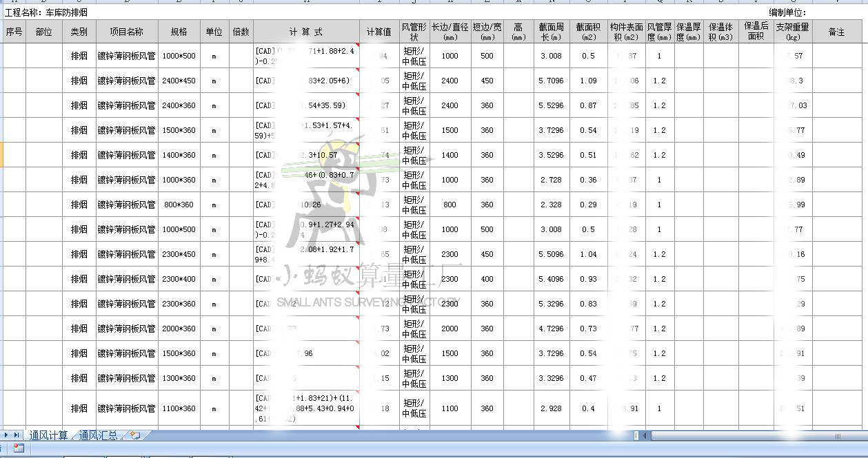868x458 pixels.
Task: Click the scrollbar split handle beside left arrow
Action: 636,435
